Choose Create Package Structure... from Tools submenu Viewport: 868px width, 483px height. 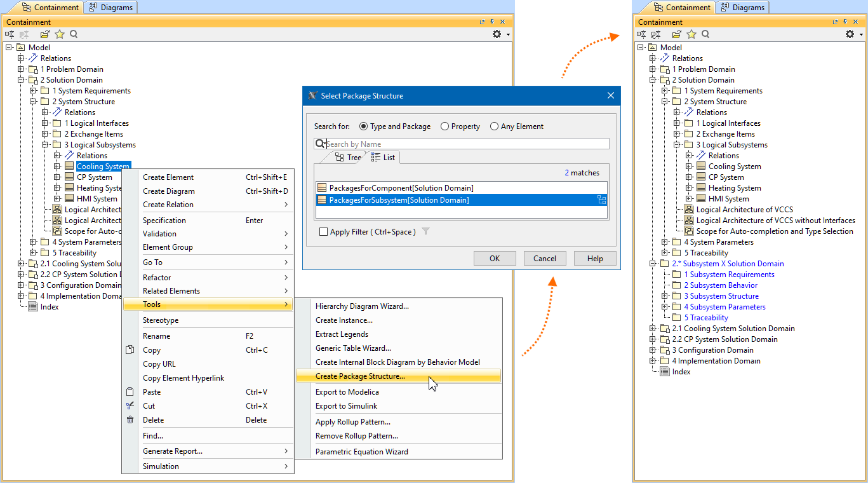click(360, 376)
